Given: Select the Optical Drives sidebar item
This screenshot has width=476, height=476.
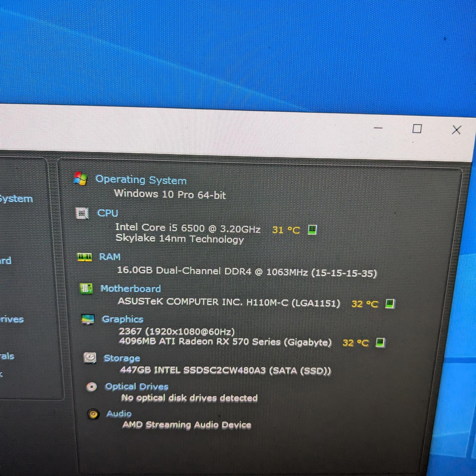Looking at the screenshot, I should coord(12,319).
